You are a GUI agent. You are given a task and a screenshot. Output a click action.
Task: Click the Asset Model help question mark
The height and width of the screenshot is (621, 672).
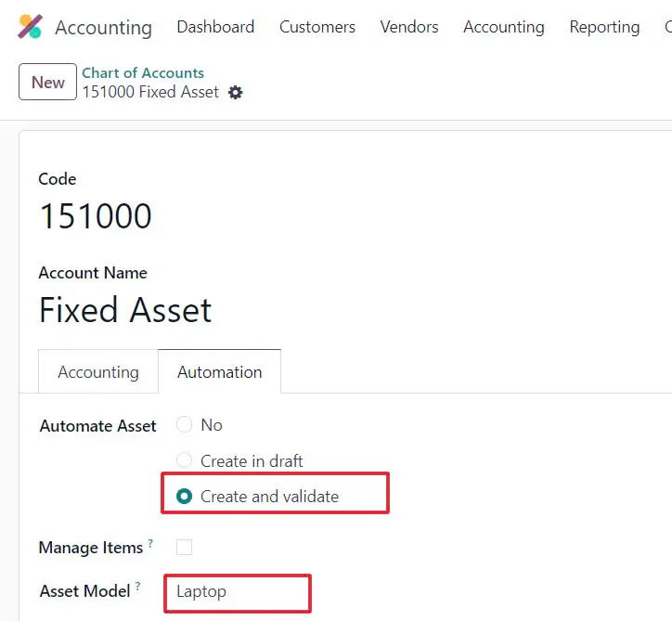[x=138, y=586]
